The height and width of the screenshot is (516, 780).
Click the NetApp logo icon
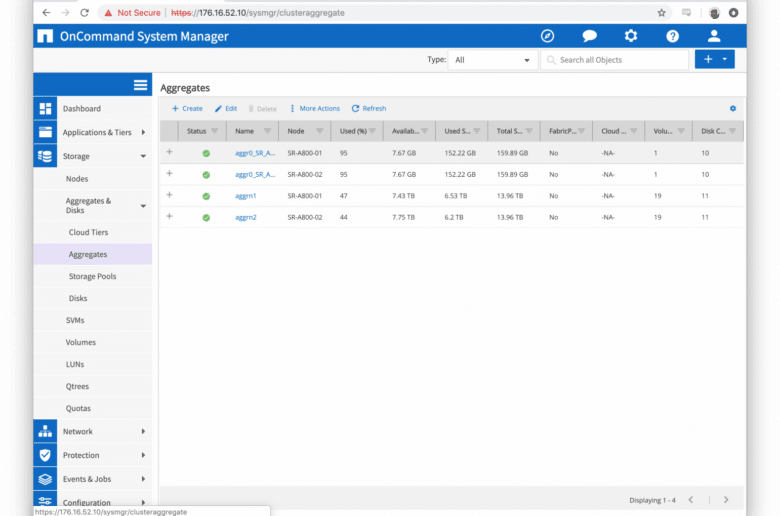pyautogui.click(x=45, y=36)
